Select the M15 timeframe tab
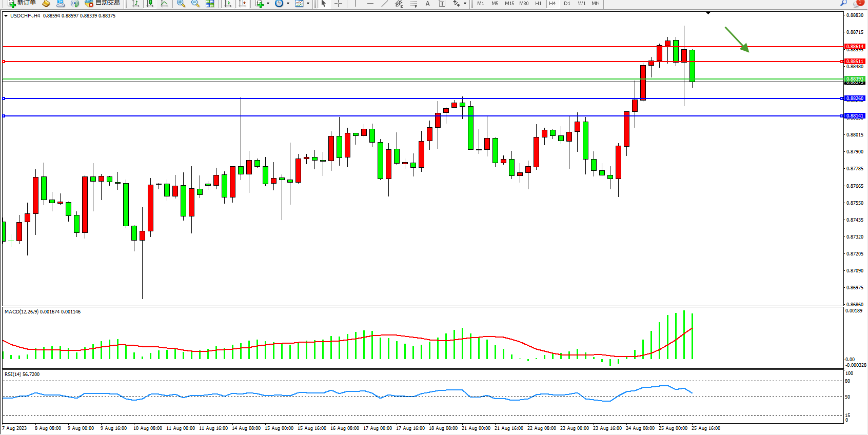 coord(509,4)
